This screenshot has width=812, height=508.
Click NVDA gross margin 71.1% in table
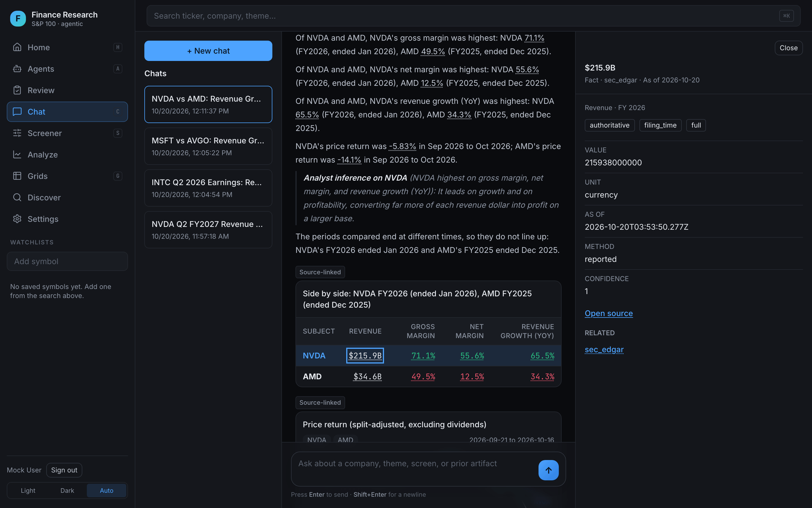[423, 356]
